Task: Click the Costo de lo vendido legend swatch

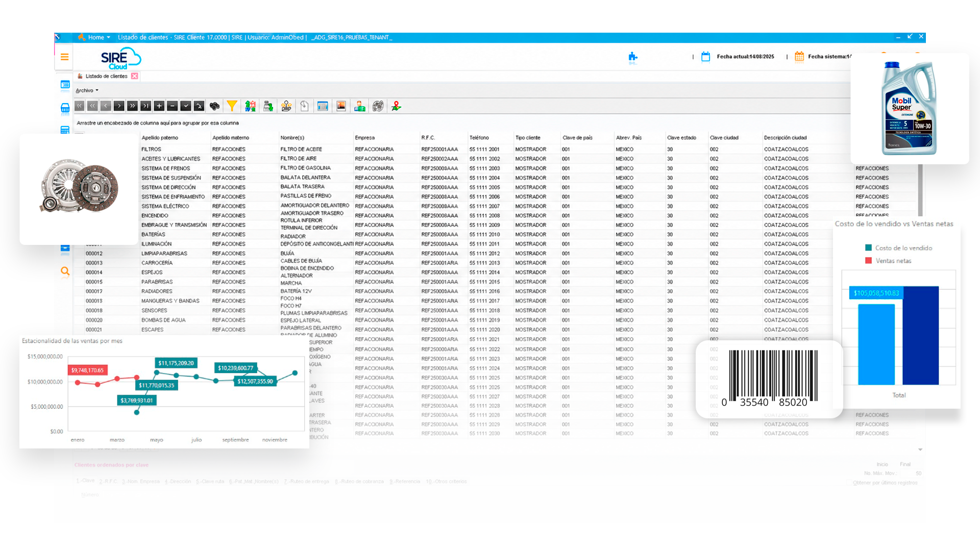Action: pos(868,248)
